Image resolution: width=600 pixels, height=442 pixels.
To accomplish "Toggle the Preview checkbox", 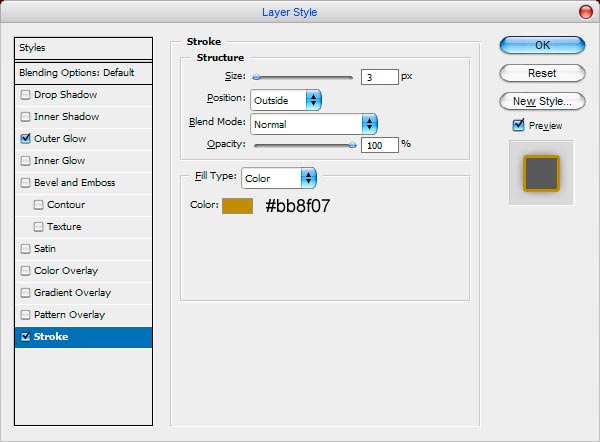I will coord(518,125).
